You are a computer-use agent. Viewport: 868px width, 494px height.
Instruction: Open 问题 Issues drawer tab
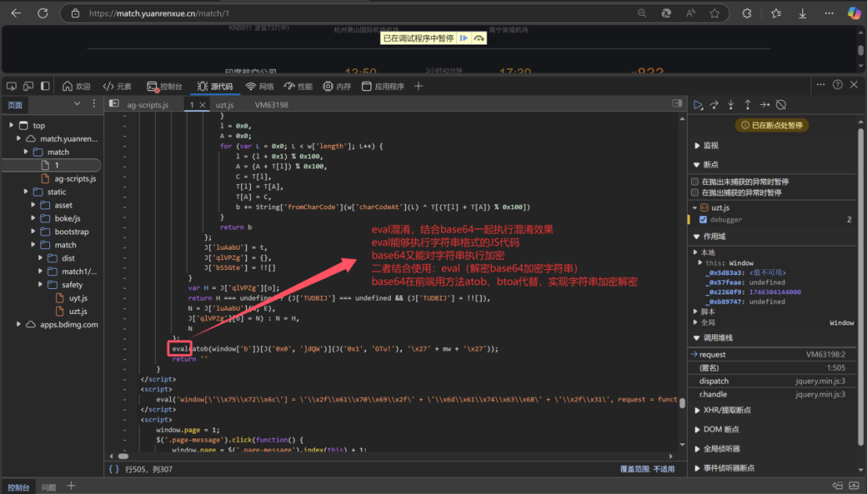coord(49,488)
